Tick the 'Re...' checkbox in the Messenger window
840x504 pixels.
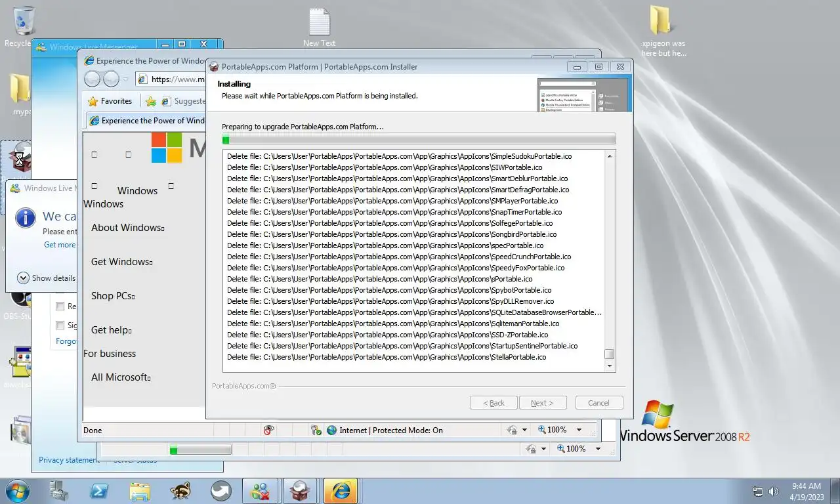[60, 306]
